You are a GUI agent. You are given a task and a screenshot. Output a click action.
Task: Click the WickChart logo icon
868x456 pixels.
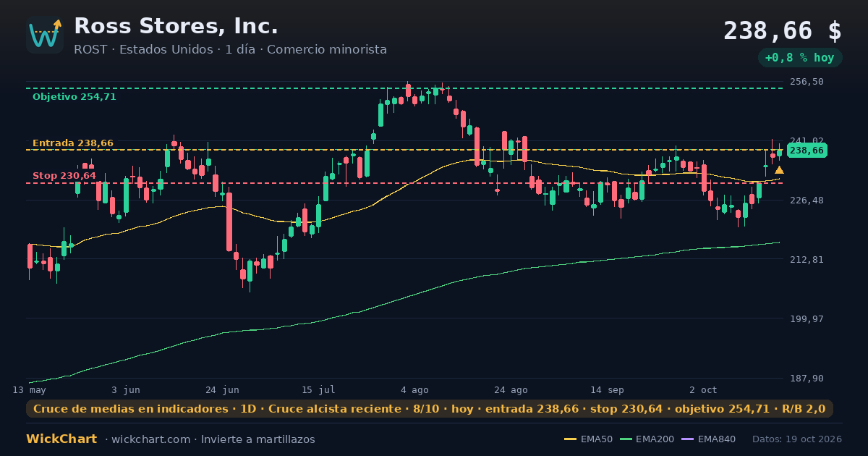(45, 35)
